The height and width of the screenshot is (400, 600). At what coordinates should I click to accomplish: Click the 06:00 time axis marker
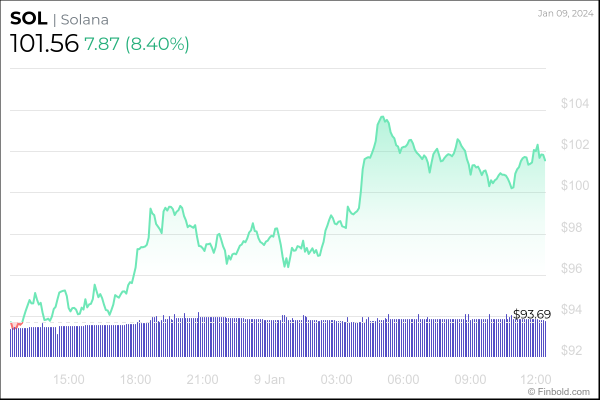coord(404,380)
